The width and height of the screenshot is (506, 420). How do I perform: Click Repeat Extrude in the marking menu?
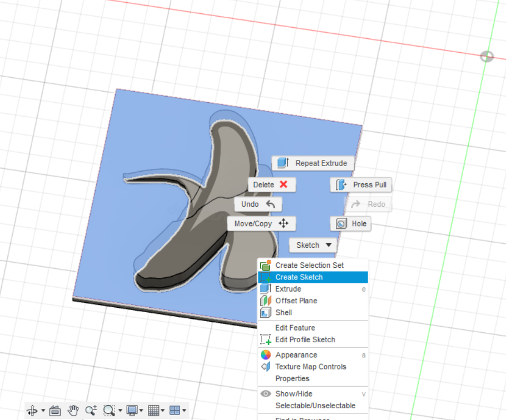tap(312, 163)
